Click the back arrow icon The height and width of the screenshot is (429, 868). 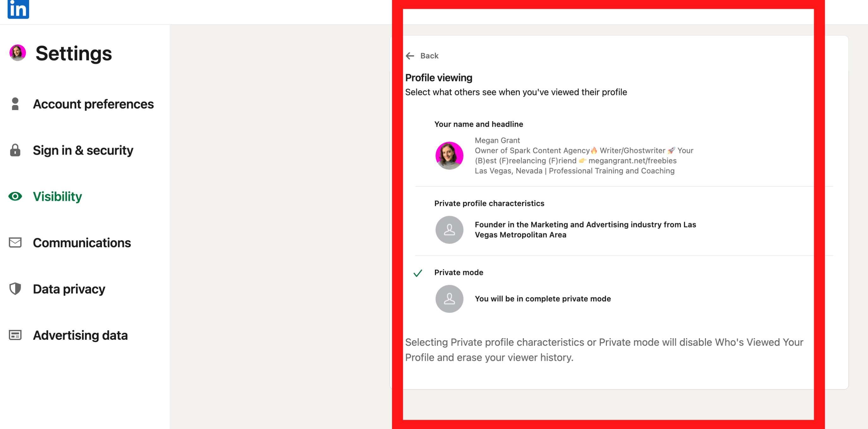pyautogui.click(x=410, y=55)
